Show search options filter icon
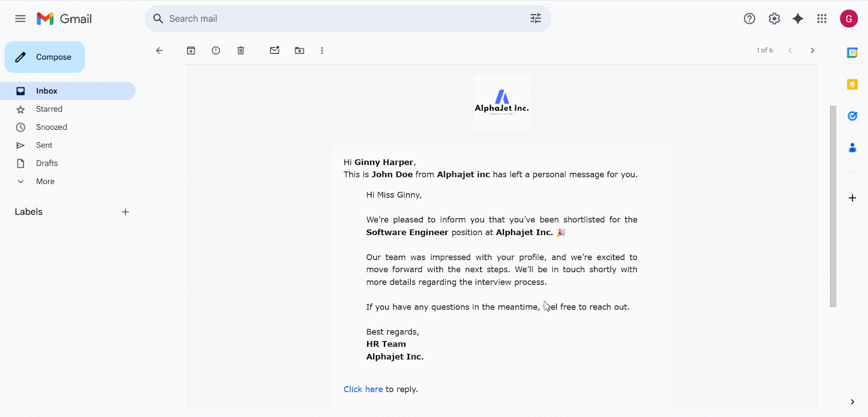 [535, 18]
